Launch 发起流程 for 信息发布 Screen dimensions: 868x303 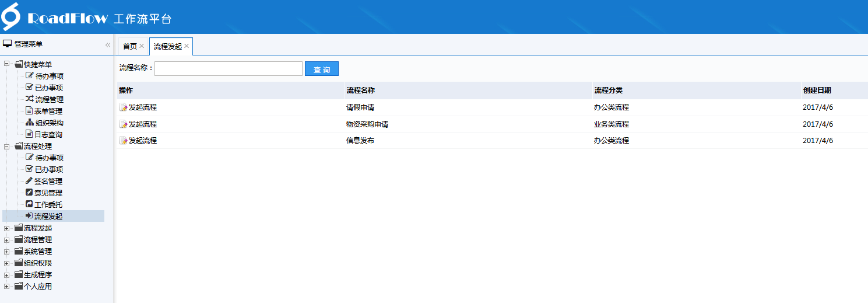point(138,141)
